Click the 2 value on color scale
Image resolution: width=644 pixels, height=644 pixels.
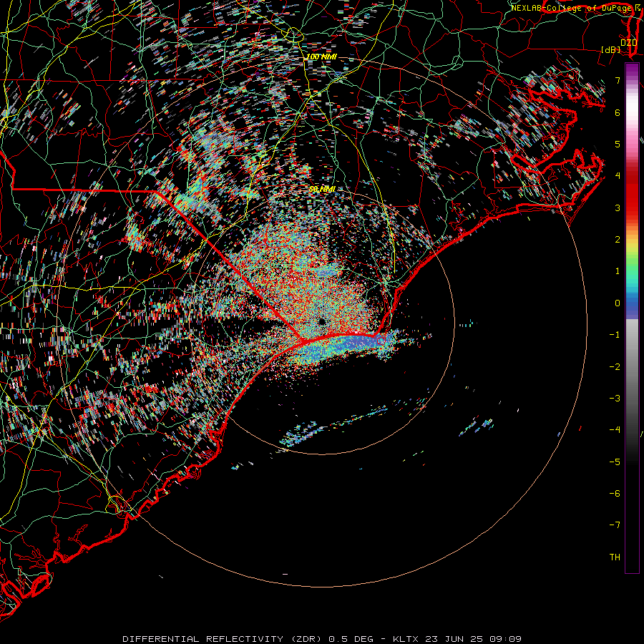[x=618, y=240]
